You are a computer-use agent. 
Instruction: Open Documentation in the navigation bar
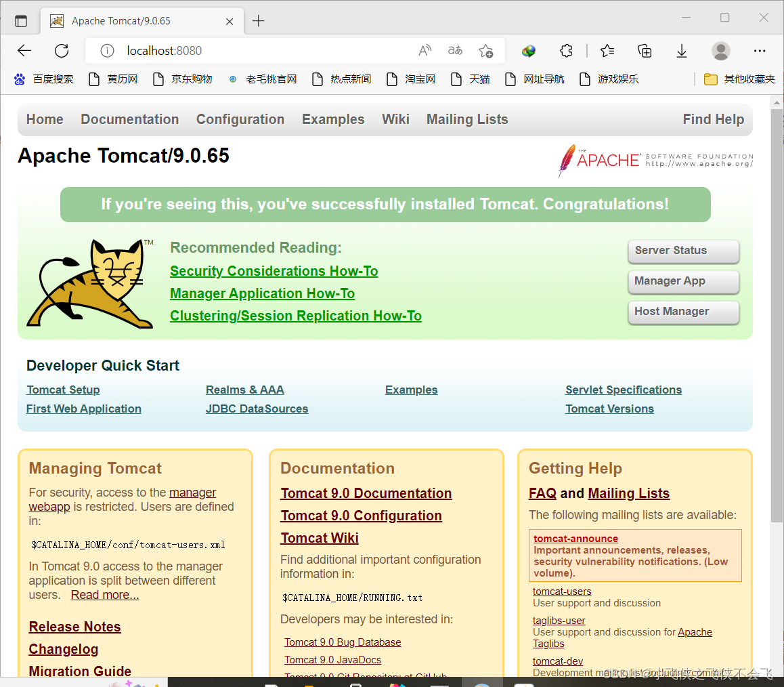pos(130,119)
